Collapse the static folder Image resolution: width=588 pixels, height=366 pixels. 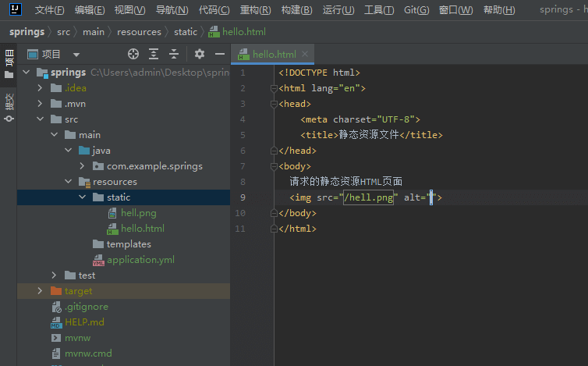[82, 197]
